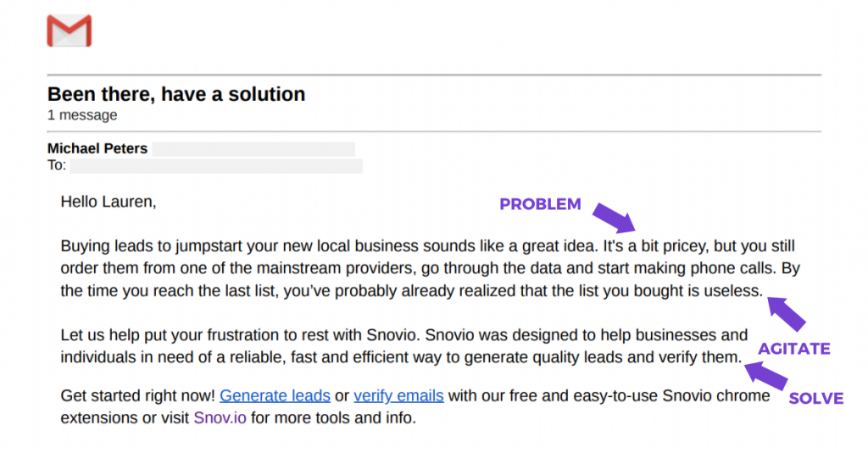This screenshot has height=453, width=868.
Task: Click the sender name Michael Peters
Action: (x=97, y=148)
